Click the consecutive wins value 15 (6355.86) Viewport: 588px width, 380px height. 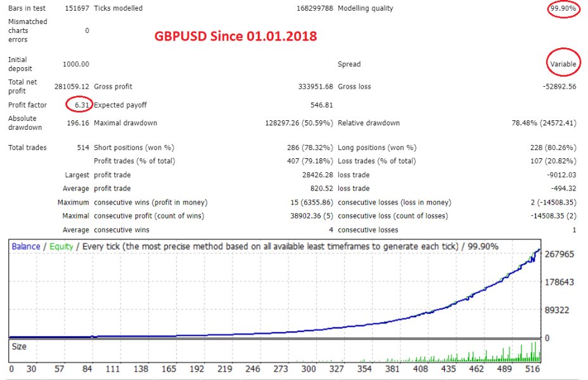tap(312, 203)
